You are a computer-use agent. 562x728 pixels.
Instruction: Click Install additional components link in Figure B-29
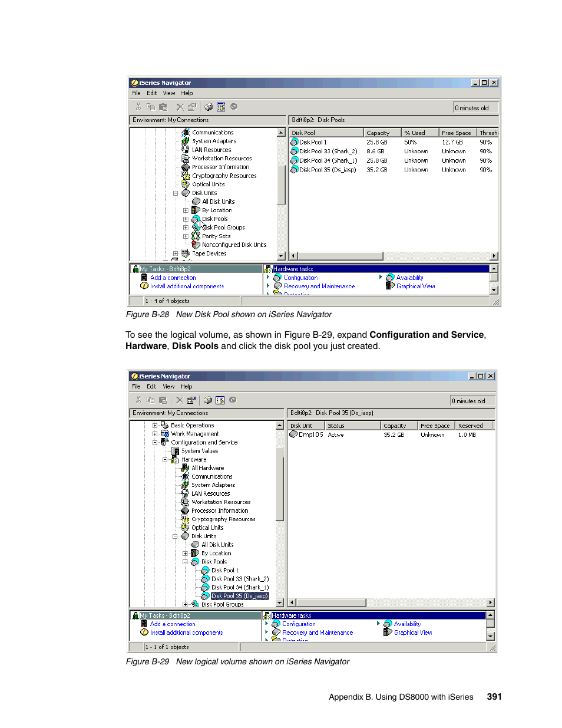pyautogui.click(x=186, y=633)
